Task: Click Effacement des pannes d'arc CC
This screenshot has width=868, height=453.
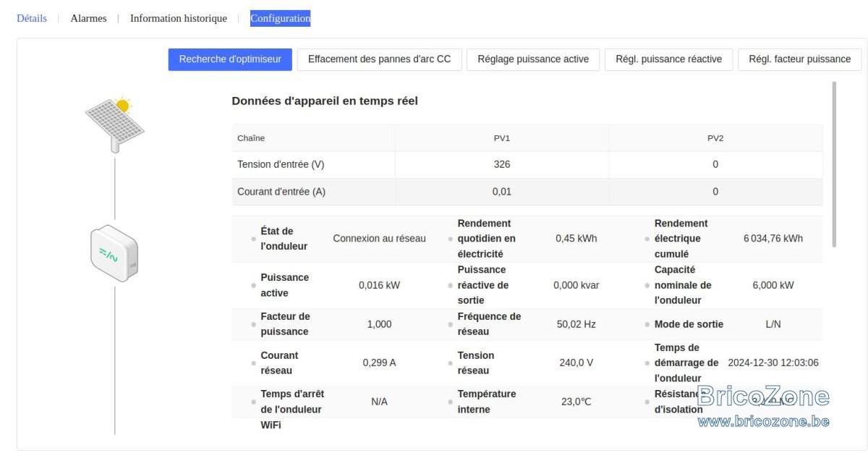Action: tap(380, 59)
